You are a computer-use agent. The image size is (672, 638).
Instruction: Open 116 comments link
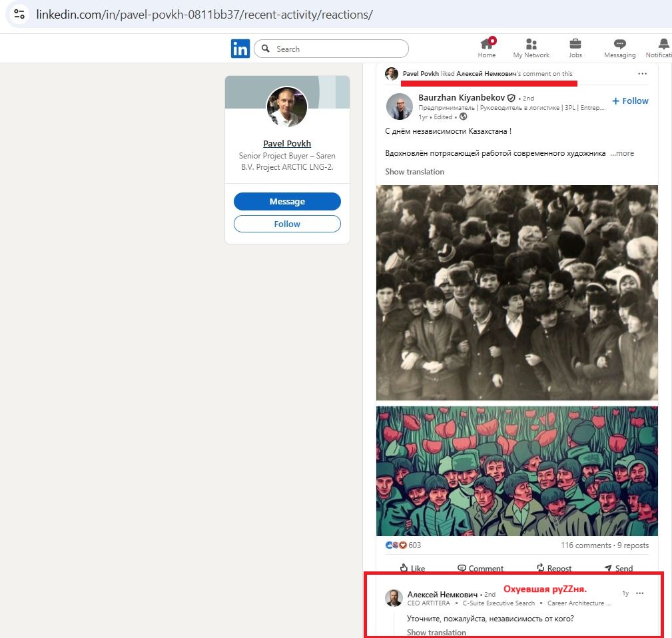[586, 545]
